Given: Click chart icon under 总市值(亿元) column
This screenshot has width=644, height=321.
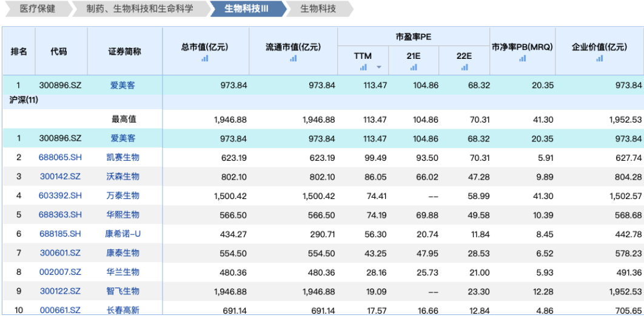Looking at the screenshot, I should point(205,58).
